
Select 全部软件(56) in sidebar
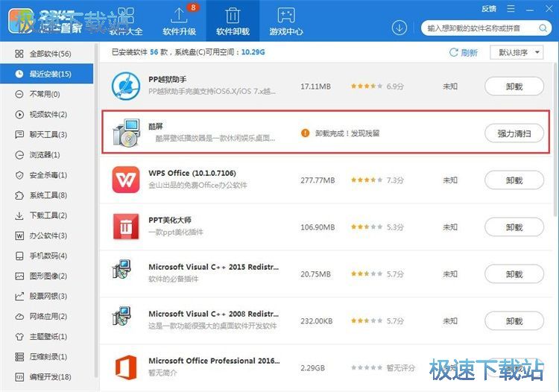[47, 54]
